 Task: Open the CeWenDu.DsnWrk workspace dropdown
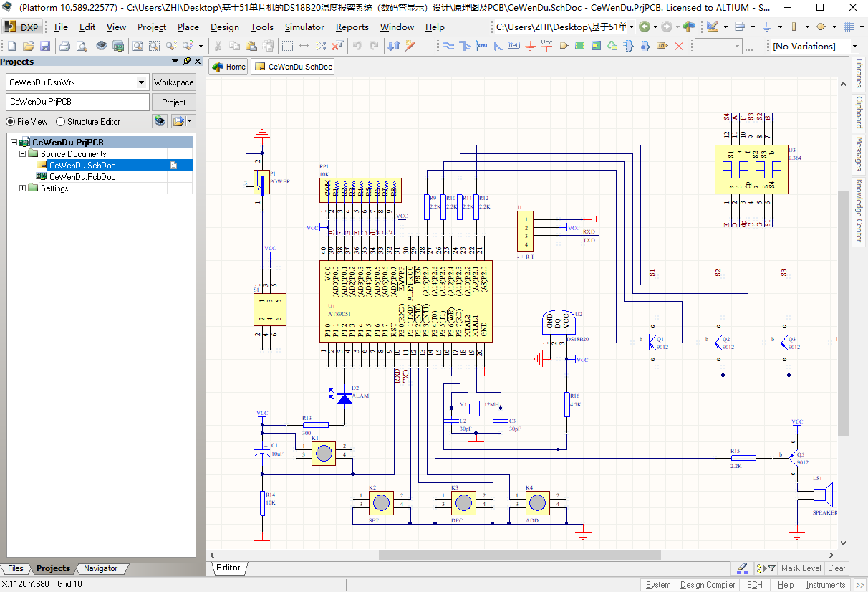click(x=141, y=82)
